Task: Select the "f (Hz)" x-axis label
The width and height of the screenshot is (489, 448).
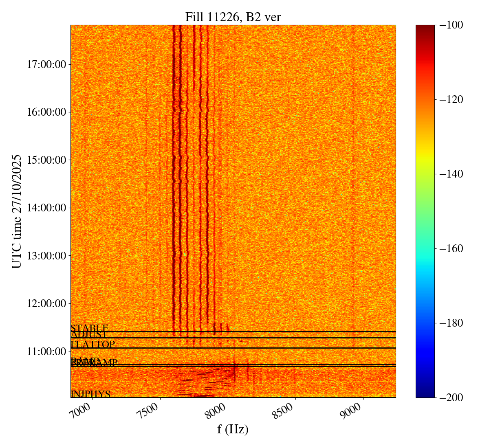Action: click(233, 429)
